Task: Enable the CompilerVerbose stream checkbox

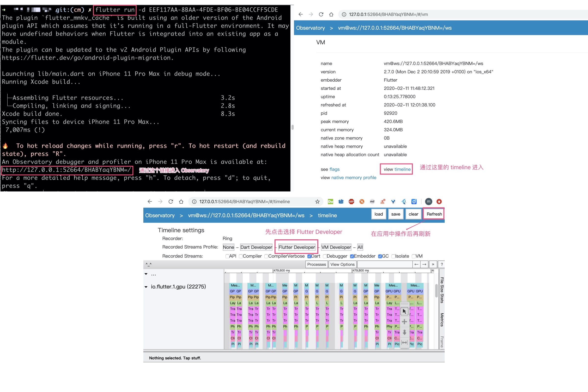Action: 266,256
